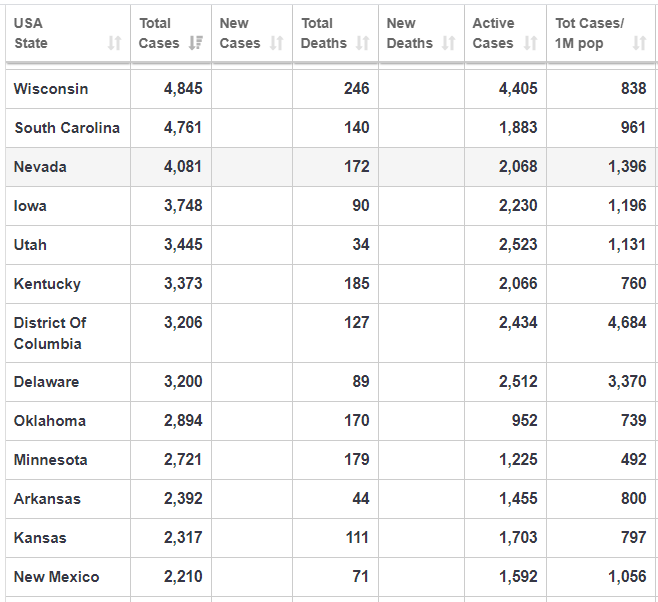Screen dimensions: 658x602
Task: Click sort arrows in New Deaths header
Action: pos(448,43)
